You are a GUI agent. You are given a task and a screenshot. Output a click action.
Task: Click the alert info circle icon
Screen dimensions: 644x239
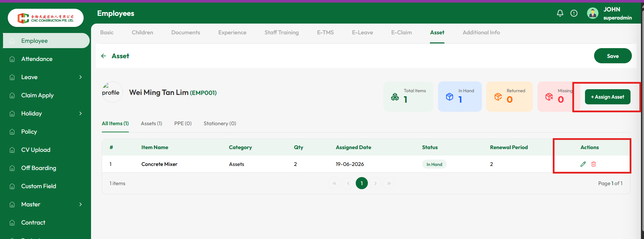[574, 13]
